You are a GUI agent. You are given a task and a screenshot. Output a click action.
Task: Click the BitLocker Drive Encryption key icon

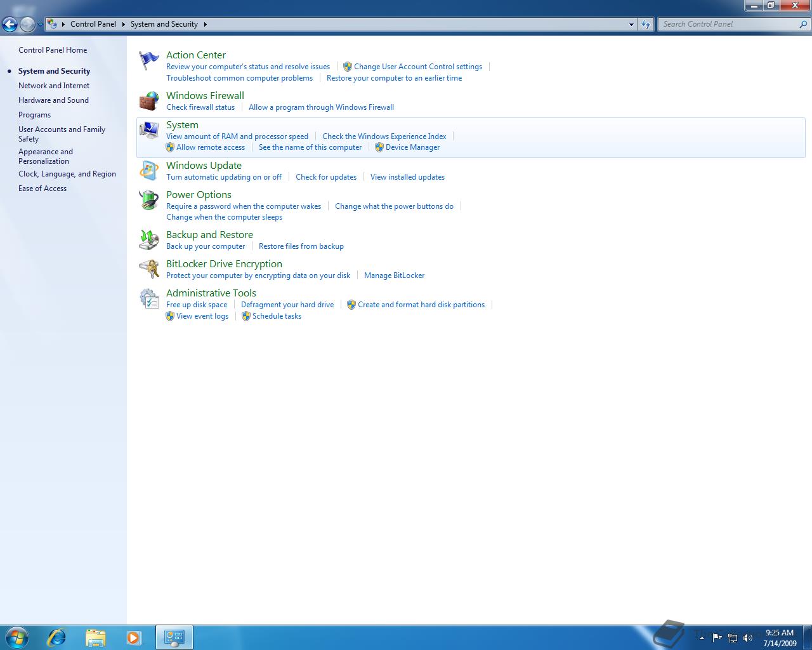coord(149,269)
